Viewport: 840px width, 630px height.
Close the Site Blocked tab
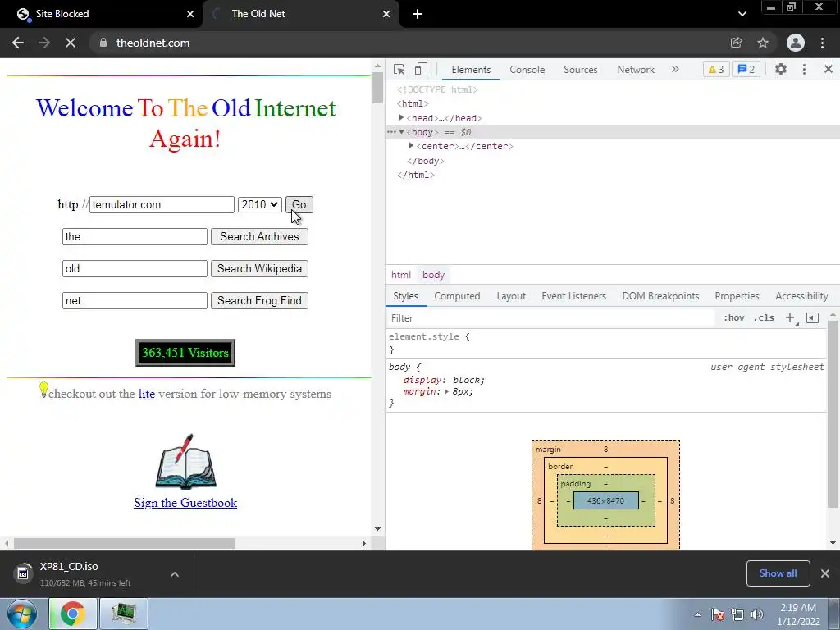pos(190,14)
